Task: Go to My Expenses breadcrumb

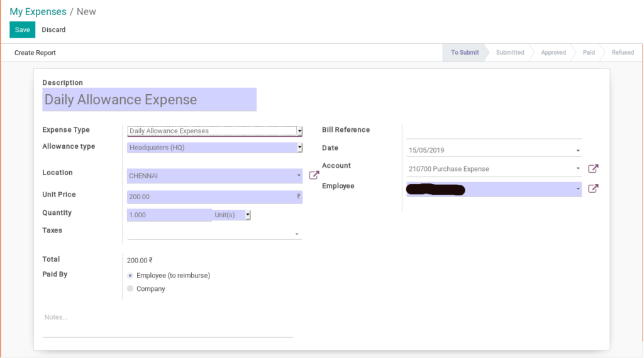Action: [38, 11]
